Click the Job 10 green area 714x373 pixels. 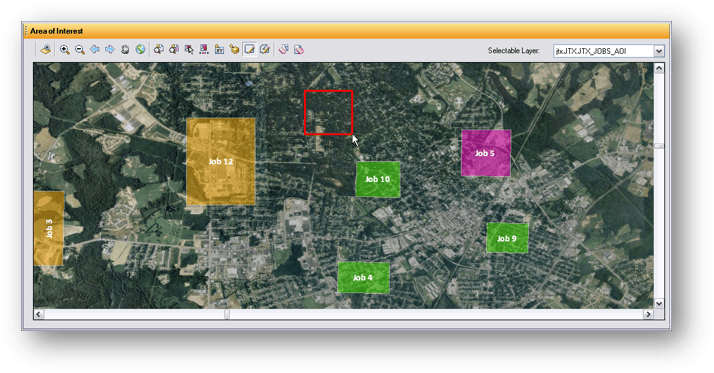pos(378,179)
